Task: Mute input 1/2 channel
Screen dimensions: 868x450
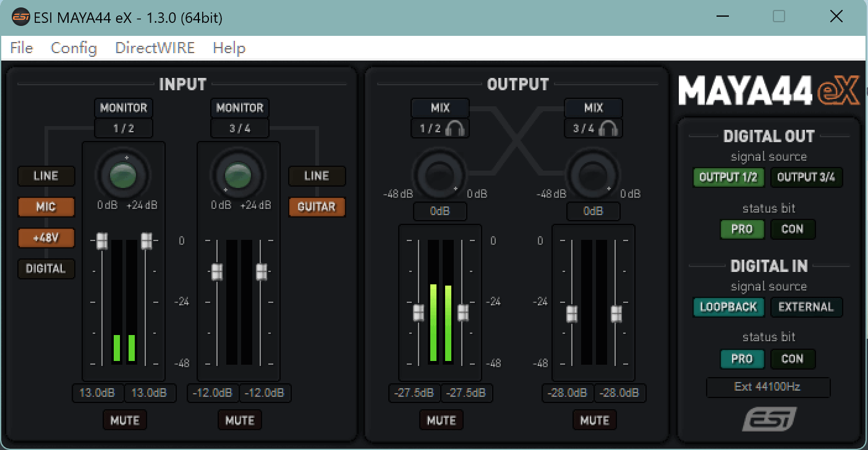Action: [125, 420]
